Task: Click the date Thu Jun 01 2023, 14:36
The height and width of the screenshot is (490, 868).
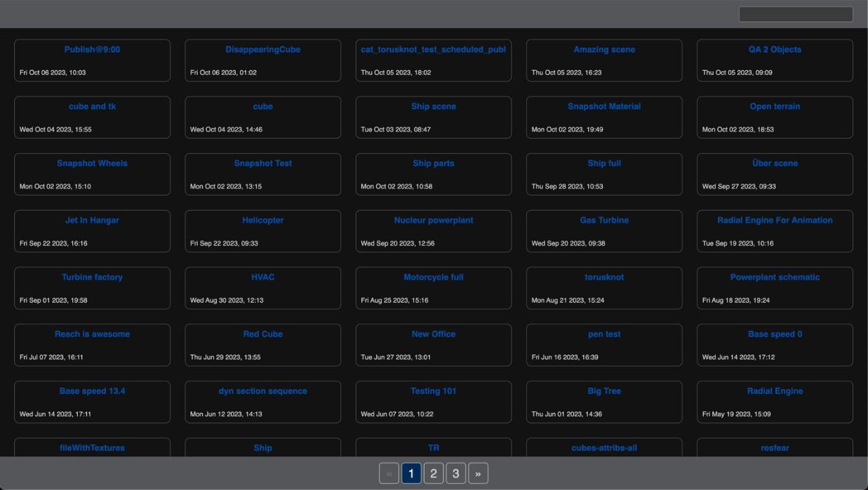Action: point(567,413)
